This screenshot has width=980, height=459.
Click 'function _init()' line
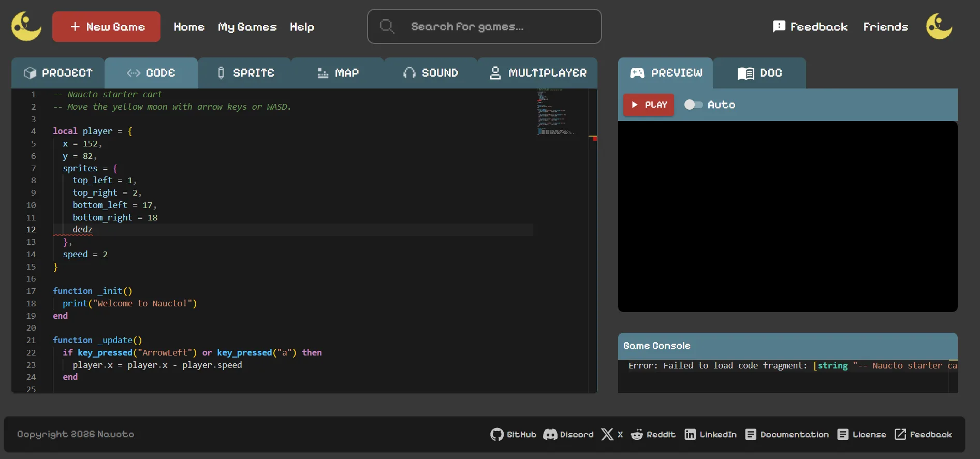click(93, 291)
